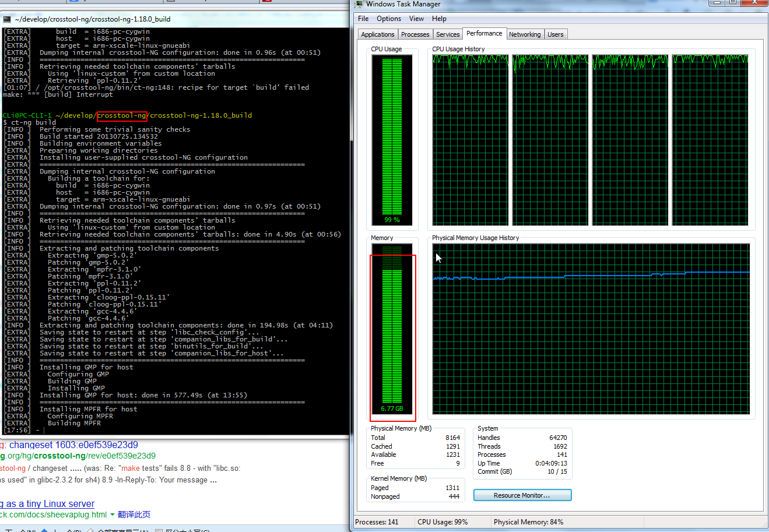This screenshot has height=532, width=769.
Task: Open the Options menu
Action: pos(389,19)
